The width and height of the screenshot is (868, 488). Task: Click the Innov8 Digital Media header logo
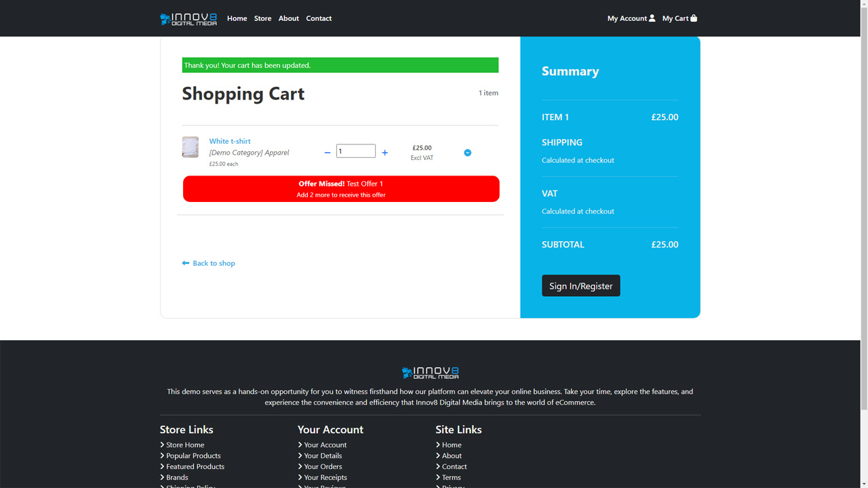(189, 19)
